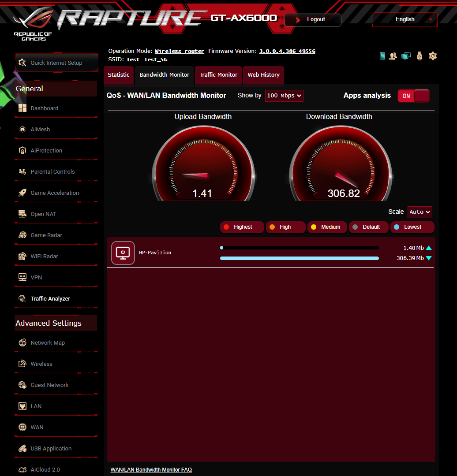Click the HP-Pavilion upload bandwidth bar
This screenshot has height=476, width=457.
(x=299, y=248)
